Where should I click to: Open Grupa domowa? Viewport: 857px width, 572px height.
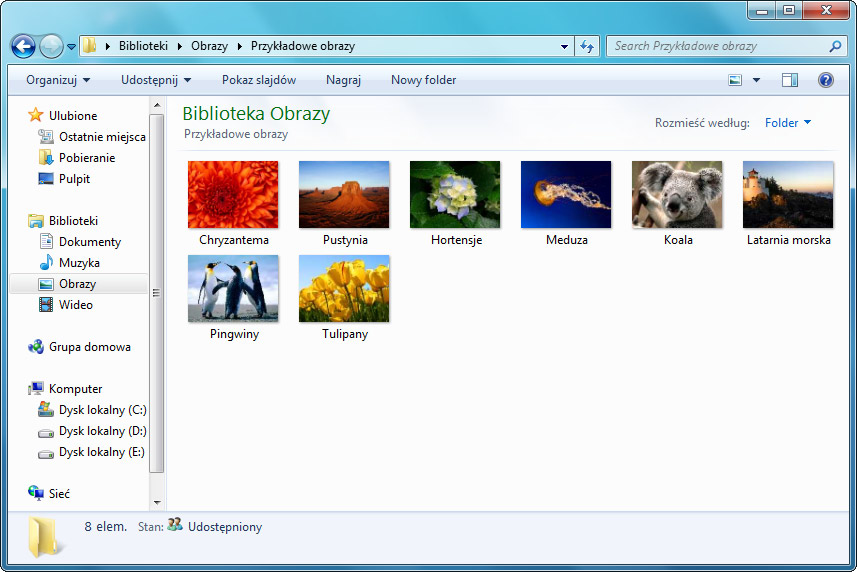coord(90,347)
